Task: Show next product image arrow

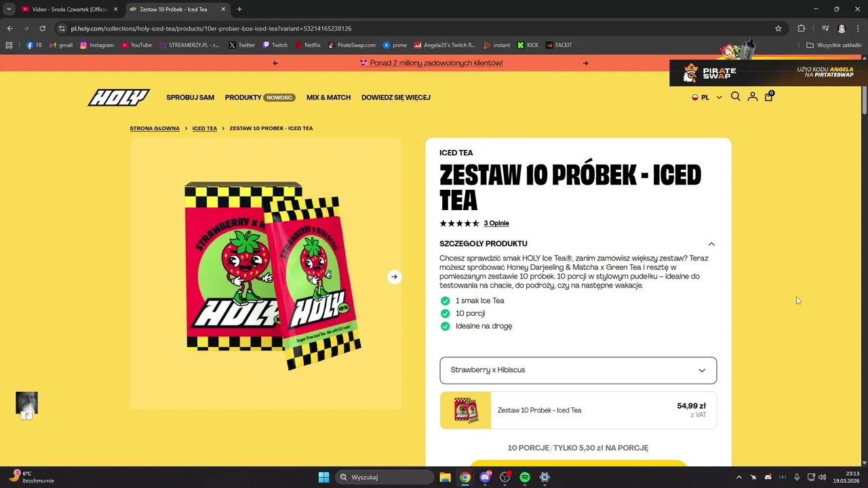Action: point(394,277)
